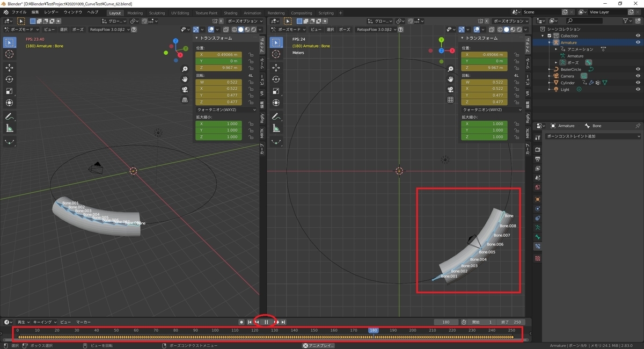The image size is (644, 349).
Task: Choose the Transform tool in left viewport
Action: [x=10, y=103]
